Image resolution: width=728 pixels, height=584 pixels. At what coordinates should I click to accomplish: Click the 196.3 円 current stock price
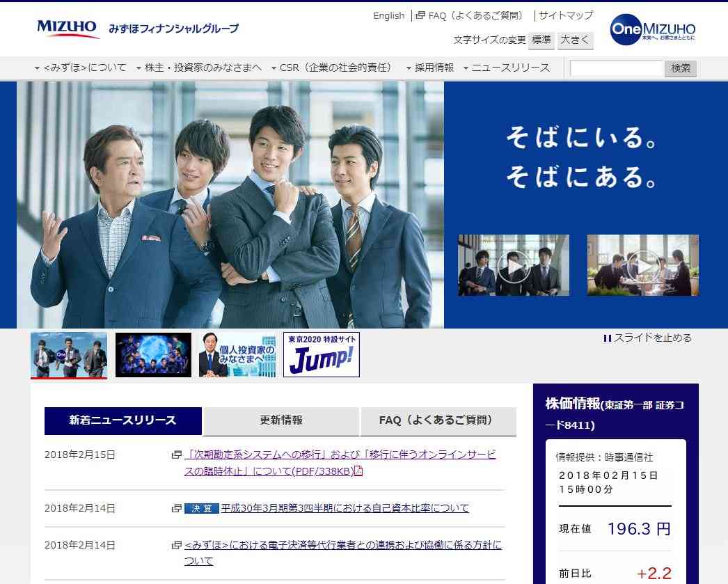tap(639, 529)
